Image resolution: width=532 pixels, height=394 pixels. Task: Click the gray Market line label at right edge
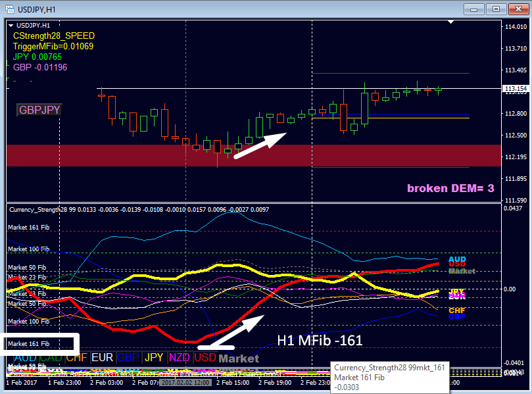[x=462, y=271]
